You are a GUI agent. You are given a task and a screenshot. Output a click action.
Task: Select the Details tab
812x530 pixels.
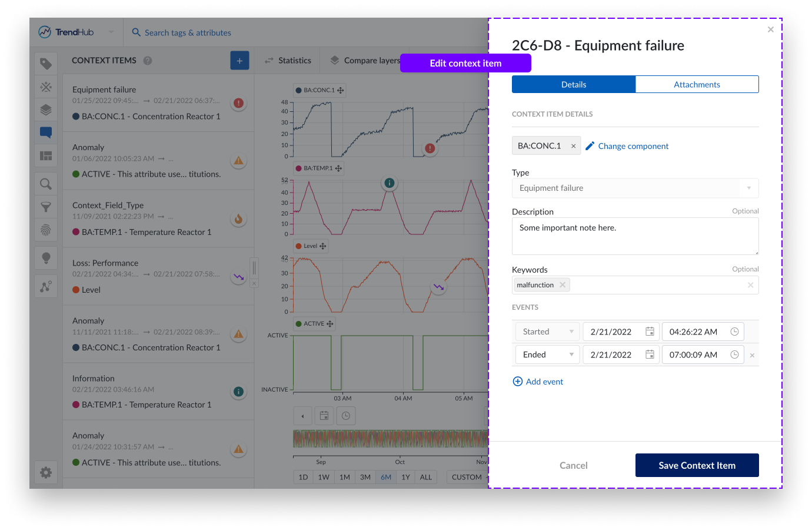coord(574,84)
